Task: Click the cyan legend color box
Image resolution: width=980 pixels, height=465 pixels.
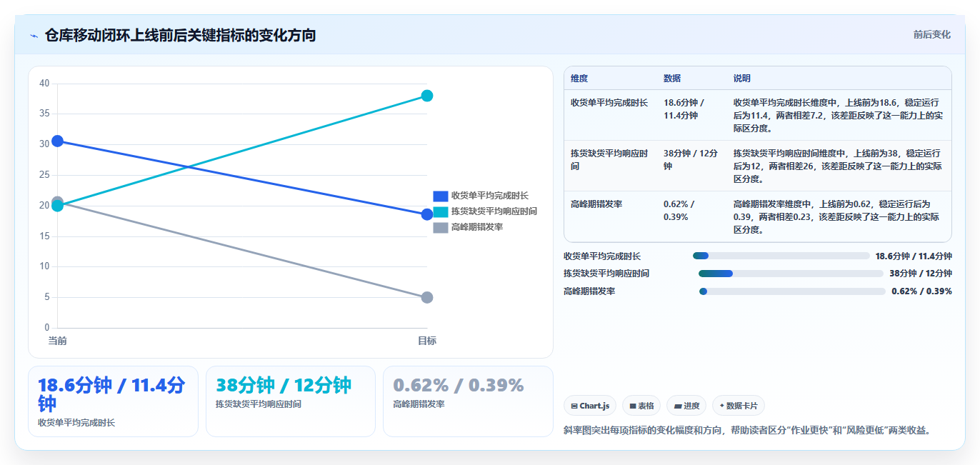Action: [x=441, y=211]
